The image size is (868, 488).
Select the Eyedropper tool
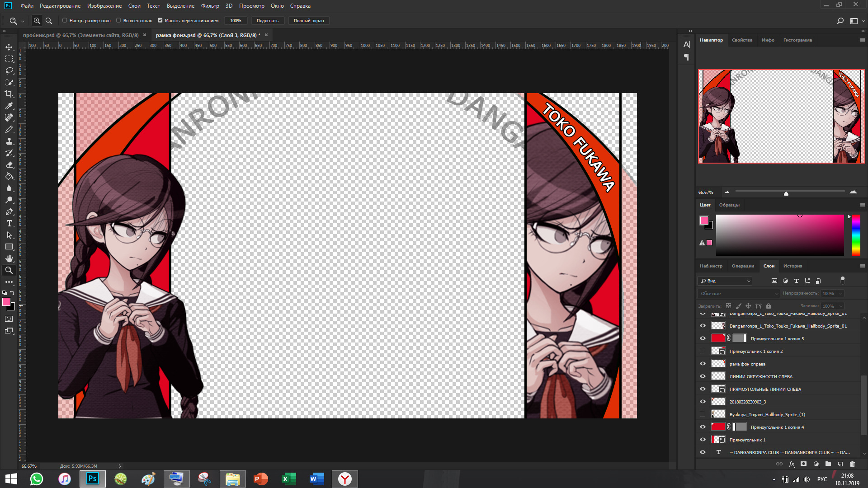[x=9, y=106]
